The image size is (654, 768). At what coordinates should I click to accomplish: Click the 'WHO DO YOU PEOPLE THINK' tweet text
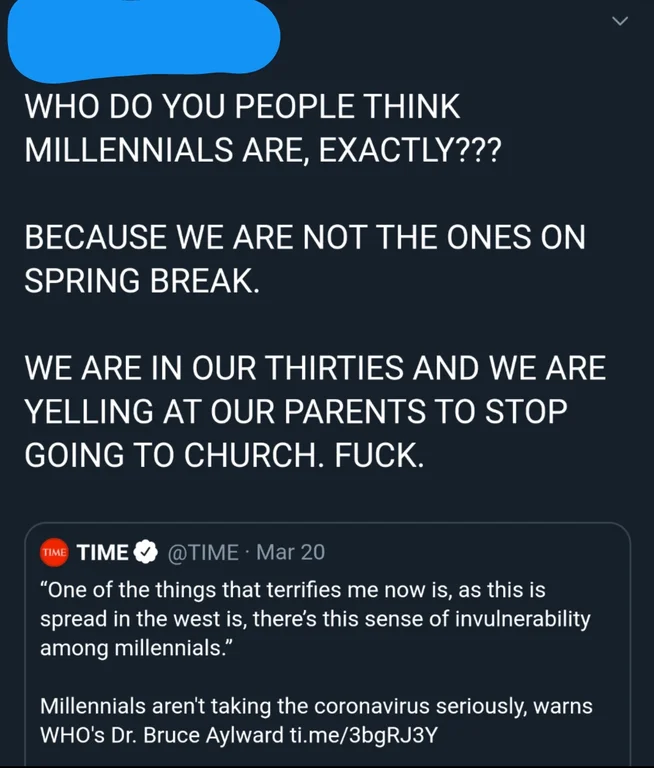coord(242,106)
